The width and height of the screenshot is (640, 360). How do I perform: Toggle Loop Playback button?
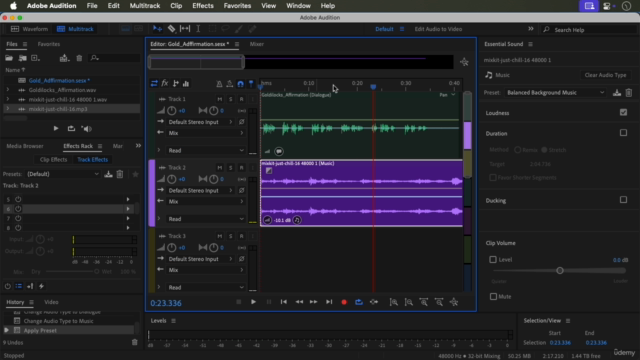click(359, 302)
